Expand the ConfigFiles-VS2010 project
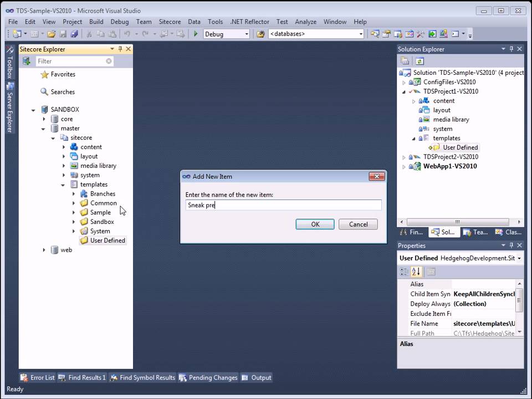This screenshot has height=399, width=532. [404, 83]
